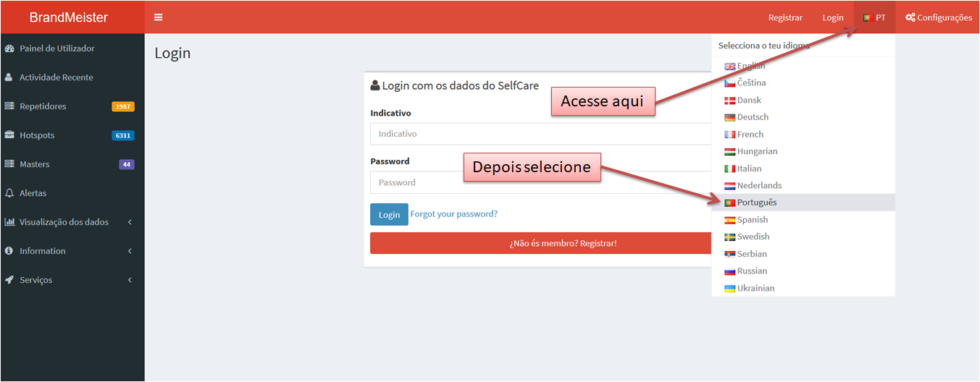Toggle sidebar with the hamburger menu icon
This screenshot has height=382, width=980.
(x=158, y=17)
